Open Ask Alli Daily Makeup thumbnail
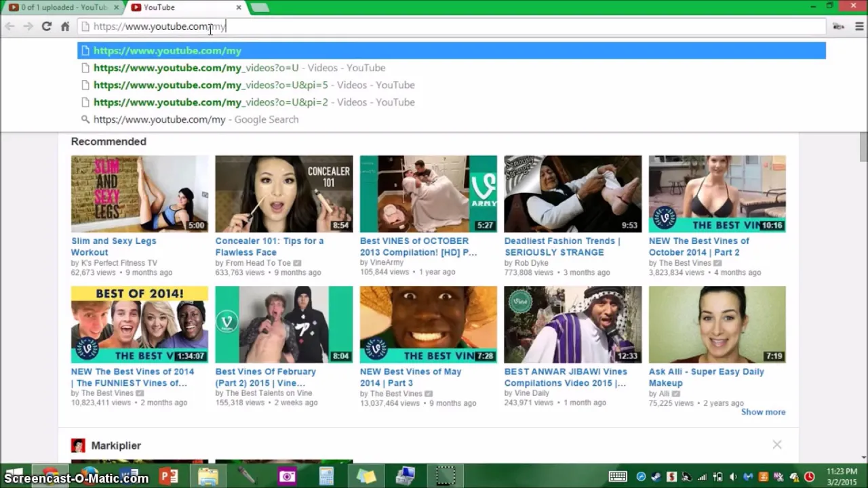This screenshot has height=488, width=868. (x=717, y=325)
